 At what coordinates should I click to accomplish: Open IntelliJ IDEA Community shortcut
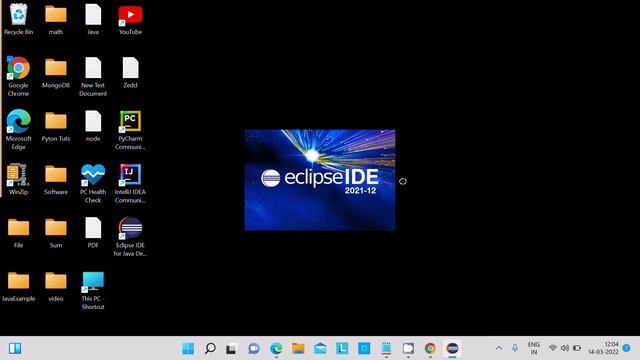click(x=130, y=183)
